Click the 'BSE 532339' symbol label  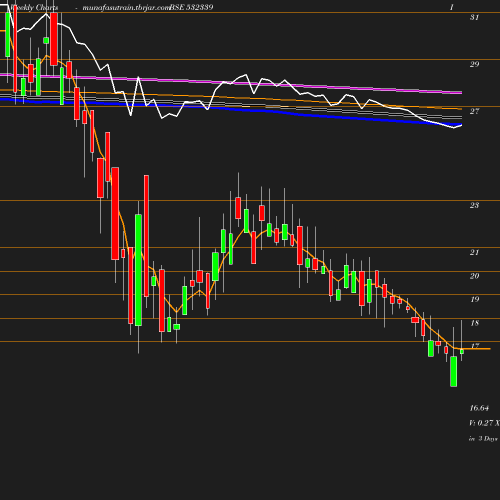point(192,7)
